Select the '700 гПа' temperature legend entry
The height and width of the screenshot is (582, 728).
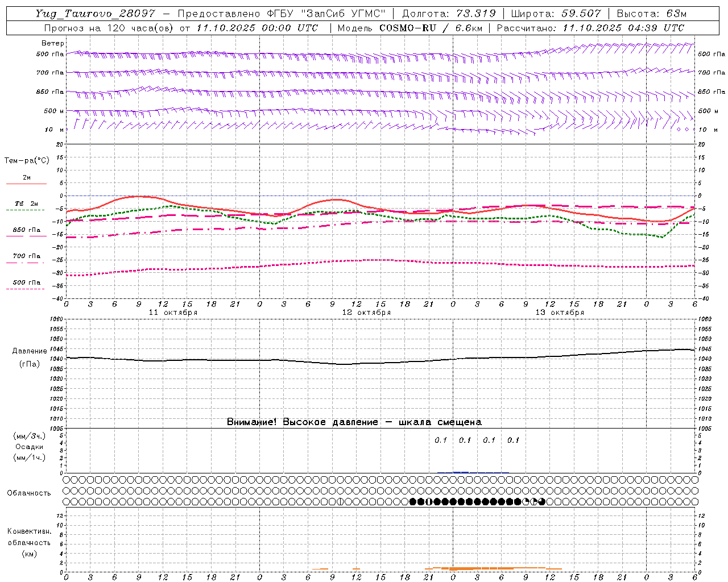(27, 256)
